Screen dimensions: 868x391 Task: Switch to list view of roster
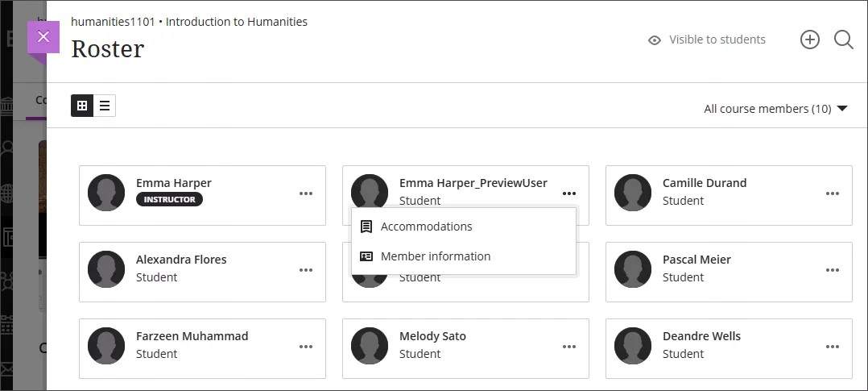tap(105, 106)
